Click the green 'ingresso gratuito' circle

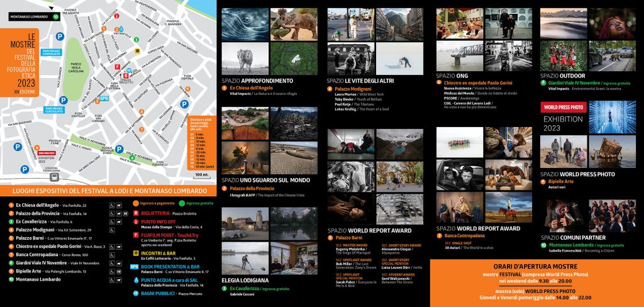pyautogui.click(x=182, y=203)
